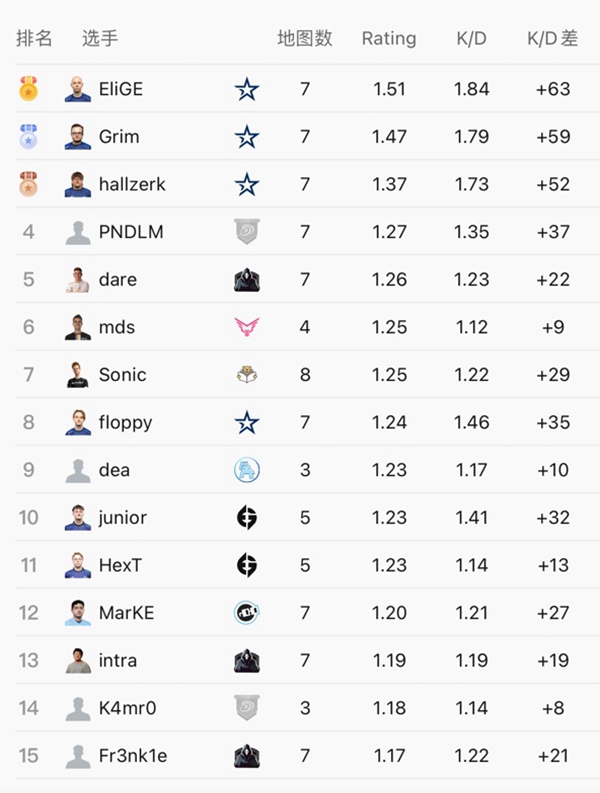Select the K4mr0 row placeholder avatar
Screen dimensions: 600x793
[x=78, y=708]
